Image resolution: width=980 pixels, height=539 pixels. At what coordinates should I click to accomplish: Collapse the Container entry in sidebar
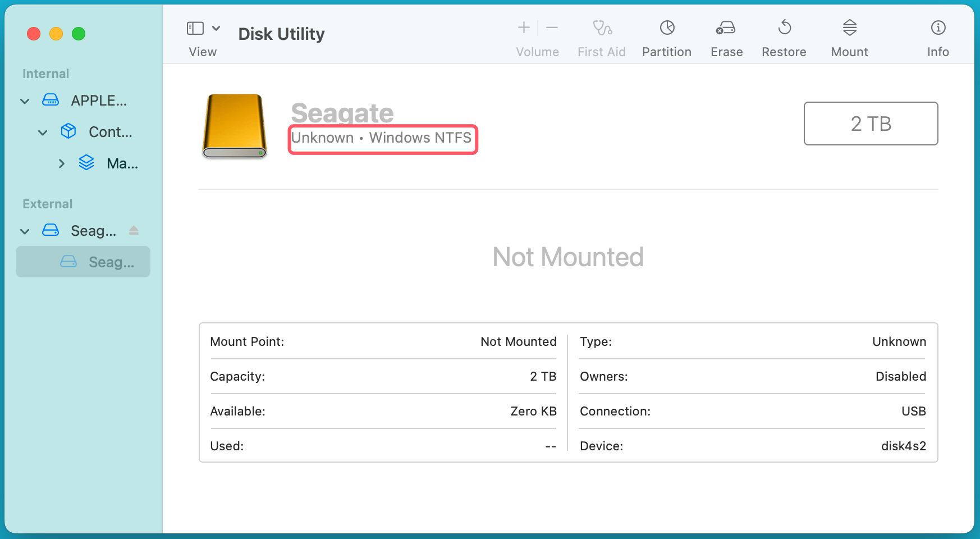coord(43,132)
